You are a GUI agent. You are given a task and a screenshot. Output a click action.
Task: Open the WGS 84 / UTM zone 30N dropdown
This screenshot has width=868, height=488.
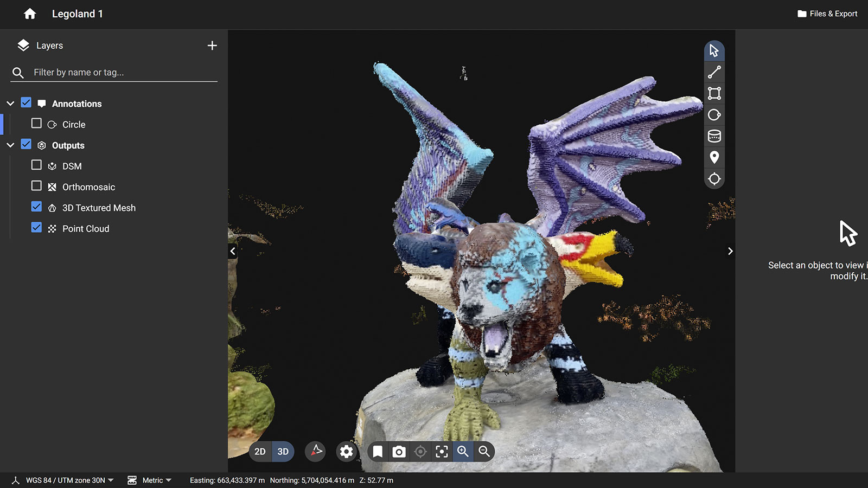pos(70,480)
